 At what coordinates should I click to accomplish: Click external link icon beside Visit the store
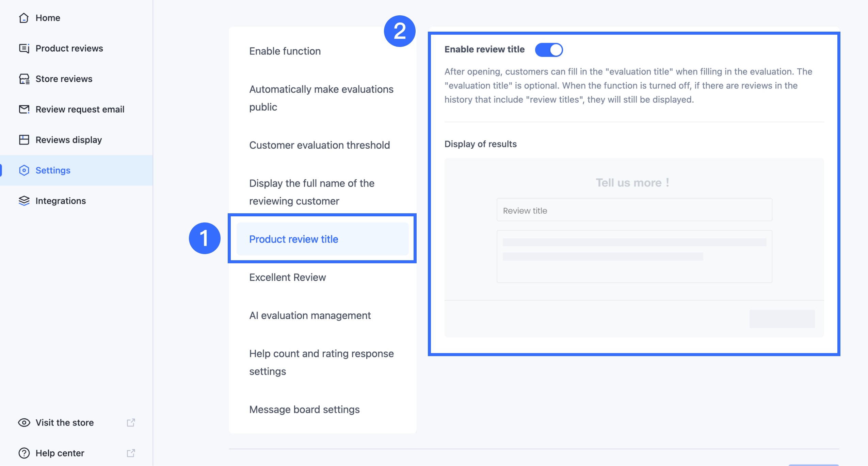tap(131, 422)
